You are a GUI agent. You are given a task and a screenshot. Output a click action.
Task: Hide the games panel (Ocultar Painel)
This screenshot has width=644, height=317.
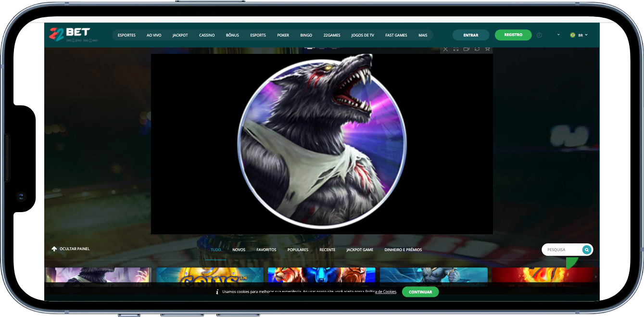[x=71, y=249]
